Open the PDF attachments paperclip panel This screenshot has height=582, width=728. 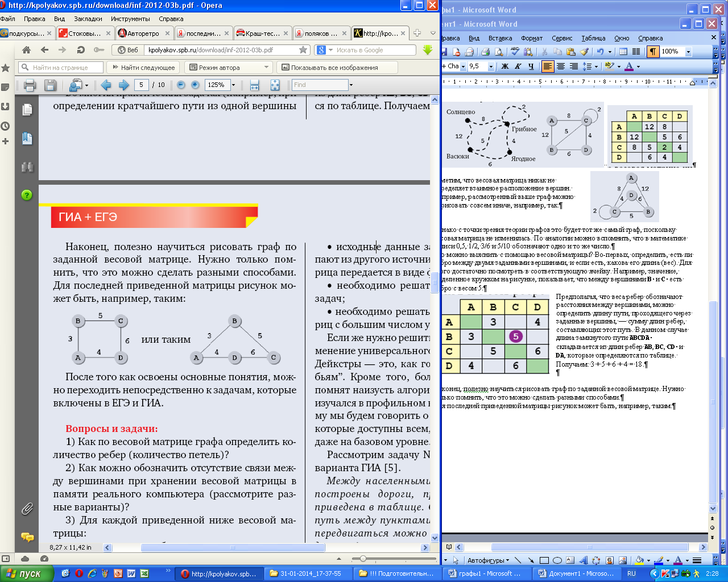[27, 509]
